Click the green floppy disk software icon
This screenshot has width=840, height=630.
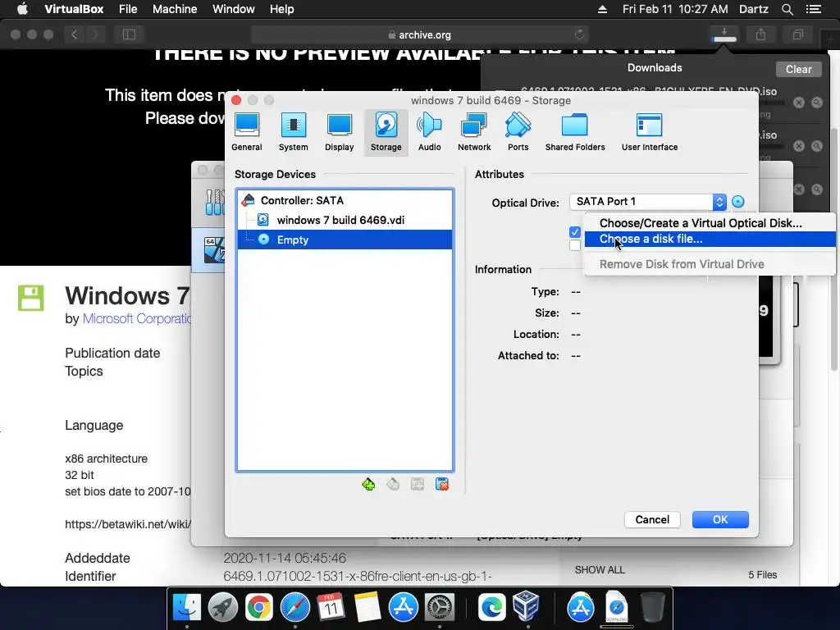[x=31, y=298]
